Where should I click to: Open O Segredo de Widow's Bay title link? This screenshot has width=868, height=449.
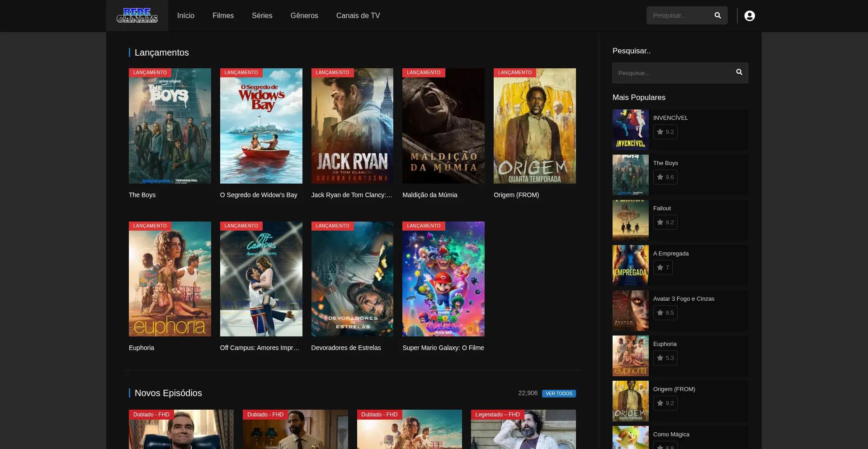pyautogui.click(x=259, y=195)
